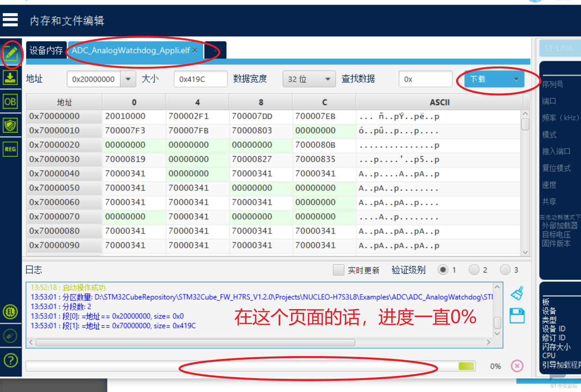Viewport: 581px width, 392px height.
Task: Select verification level 3
Action: point(505,270)
